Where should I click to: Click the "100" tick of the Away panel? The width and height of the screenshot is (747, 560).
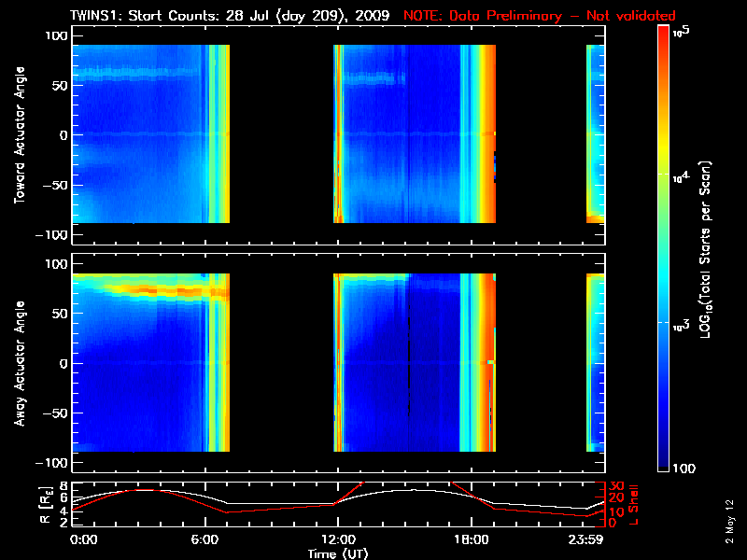56,264
